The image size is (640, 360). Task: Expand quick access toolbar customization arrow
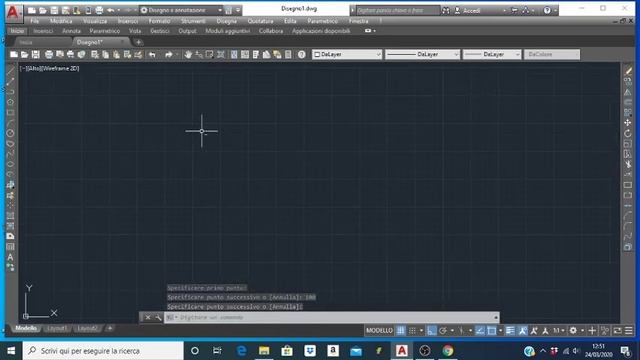tap(238, 10)
